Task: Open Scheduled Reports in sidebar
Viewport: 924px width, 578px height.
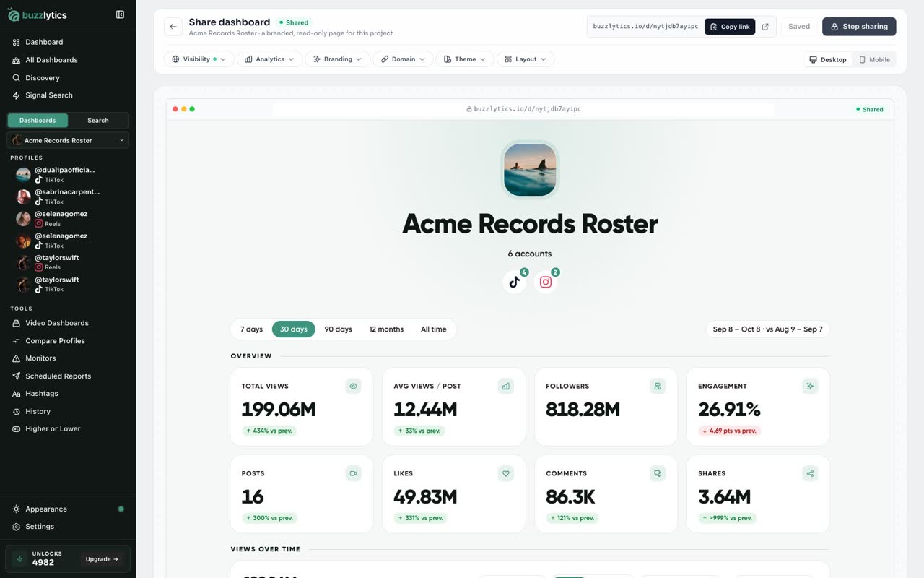Action: click(58, 376)
